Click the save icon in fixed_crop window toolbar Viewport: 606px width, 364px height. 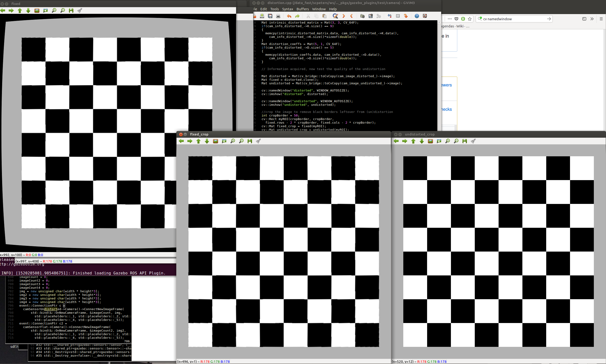tap(250, 141)
